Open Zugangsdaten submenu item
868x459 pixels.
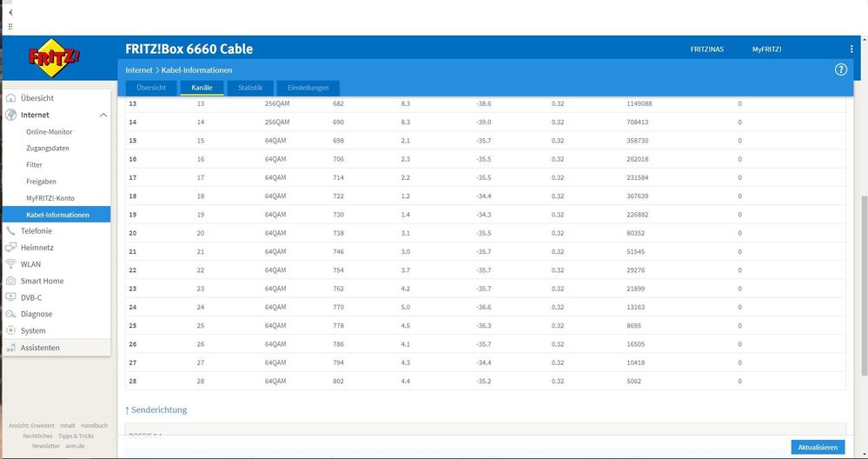[x=48, y=149]
